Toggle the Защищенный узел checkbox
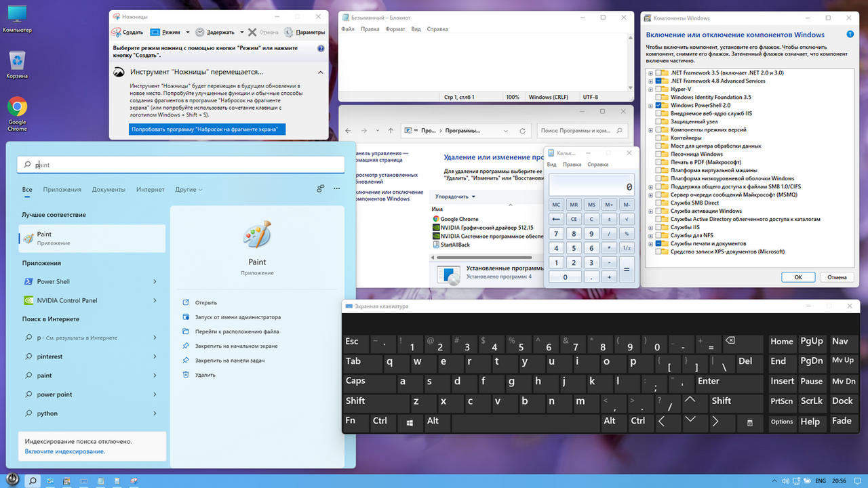Screen dimensions: 868x488 click(x=658, y=121)
